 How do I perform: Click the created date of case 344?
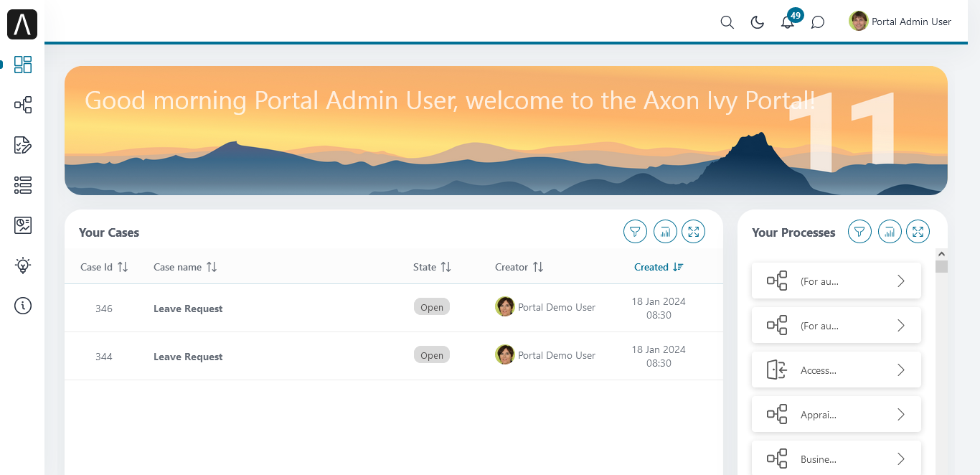pyautogui.click(x=659, y=356)
